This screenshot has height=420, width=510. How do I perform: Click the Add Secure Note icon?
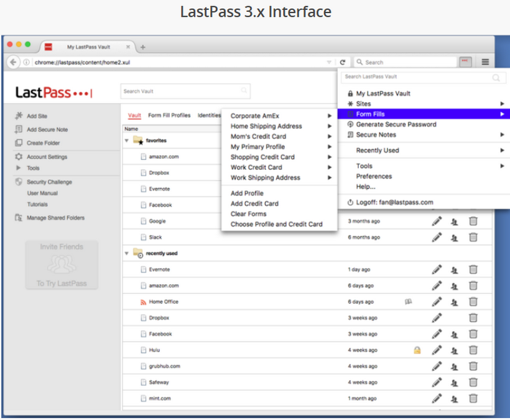tap(18, 129)
